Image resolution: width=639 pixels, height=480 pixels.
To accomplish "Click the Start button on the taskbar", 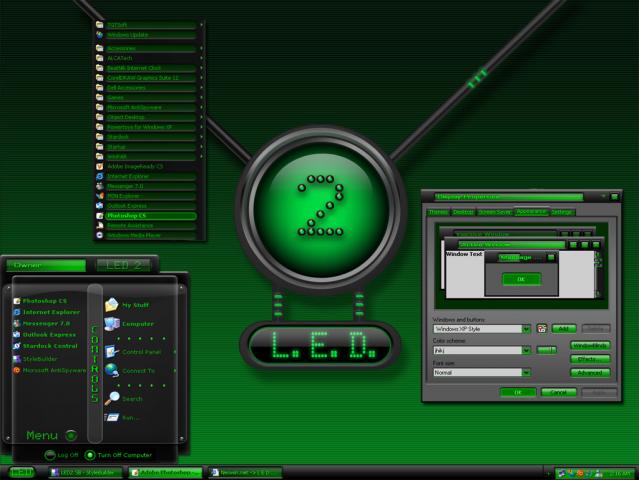I will click(21, 472).
